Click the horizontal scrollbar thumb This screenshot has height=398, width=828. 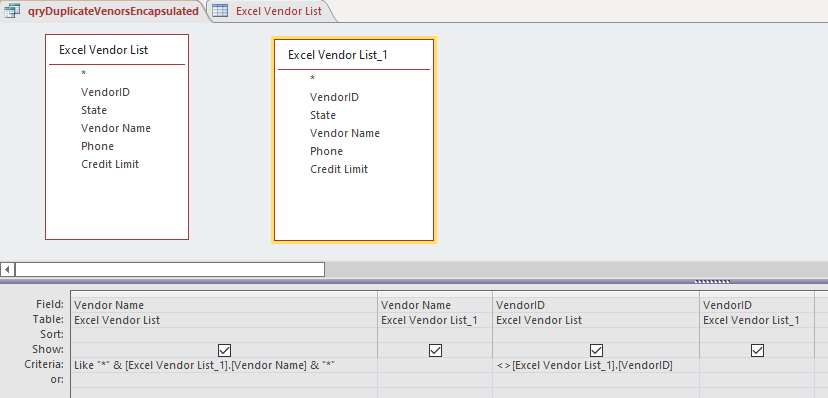(x=170, y=269)
